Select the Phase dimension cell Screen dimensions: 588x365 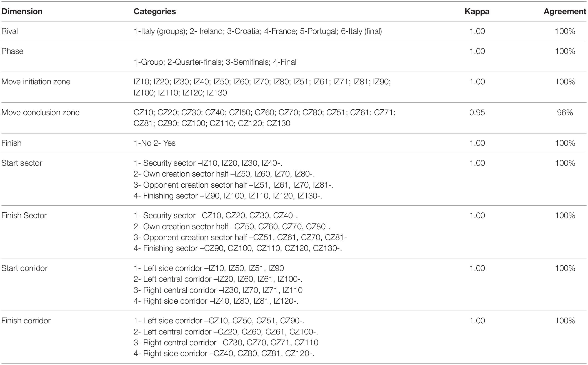click(x=12, y=51)
